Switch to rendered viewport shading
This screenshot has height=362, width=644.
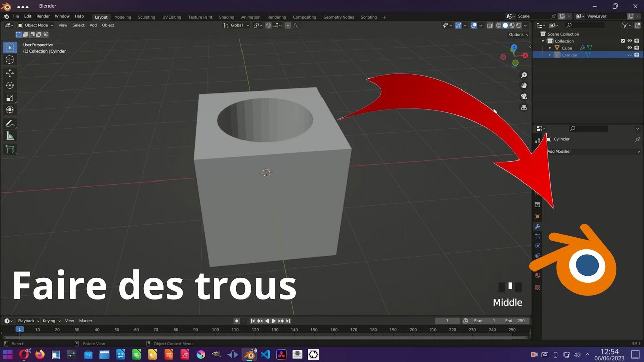point(518,25)
